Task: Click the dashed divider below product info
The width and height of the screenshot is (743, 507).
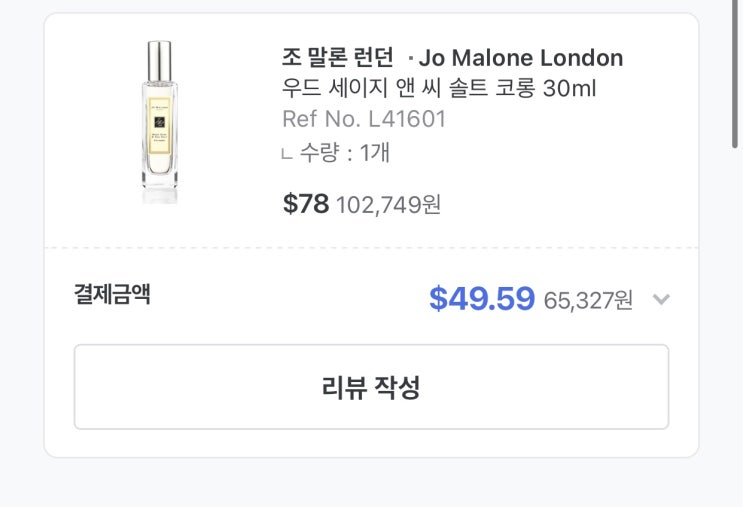Action: pos(370,247)
